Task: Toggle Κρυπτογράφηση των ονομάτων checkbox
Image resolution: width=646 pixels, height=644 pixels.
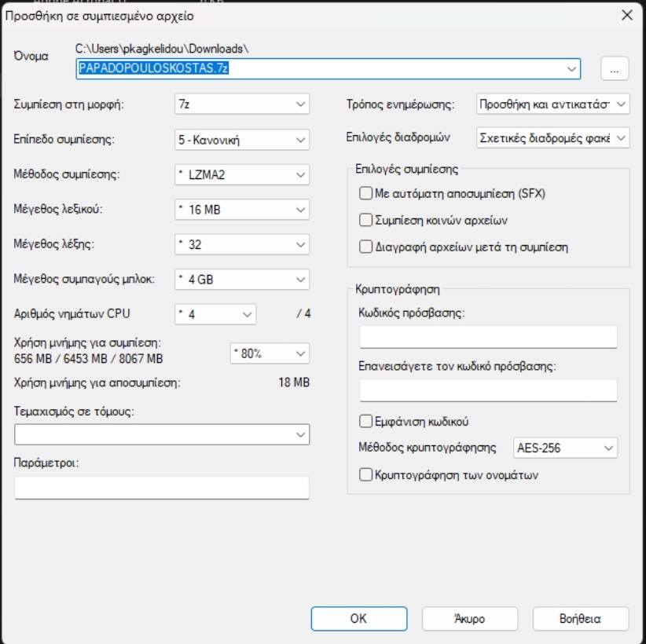Action: (x=365, y=475)
